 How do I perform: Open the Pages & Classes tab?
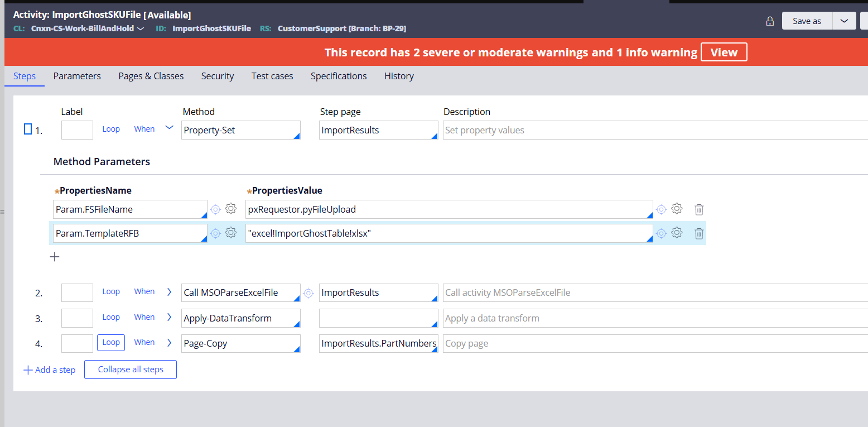coord(151,76)
